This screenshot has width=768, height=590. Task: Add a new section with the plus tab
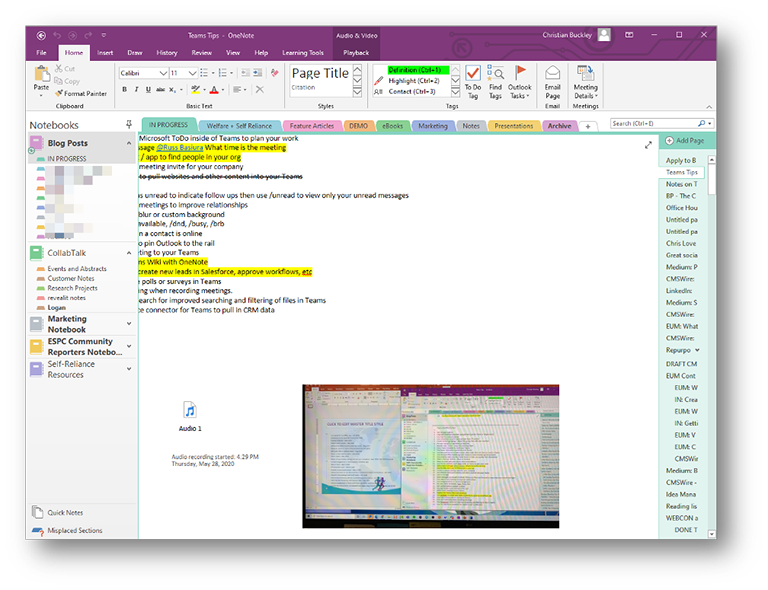coord(588,126)
